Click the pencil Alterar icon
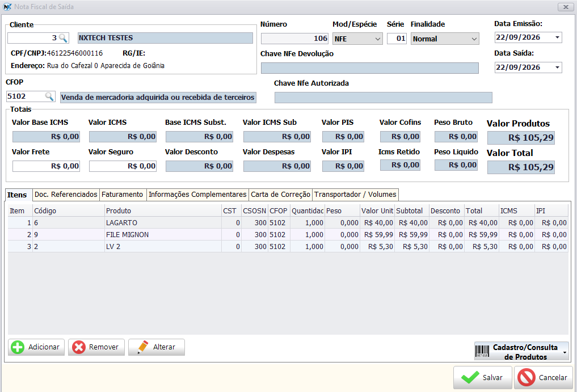The image size is (577, 392). 142,347
